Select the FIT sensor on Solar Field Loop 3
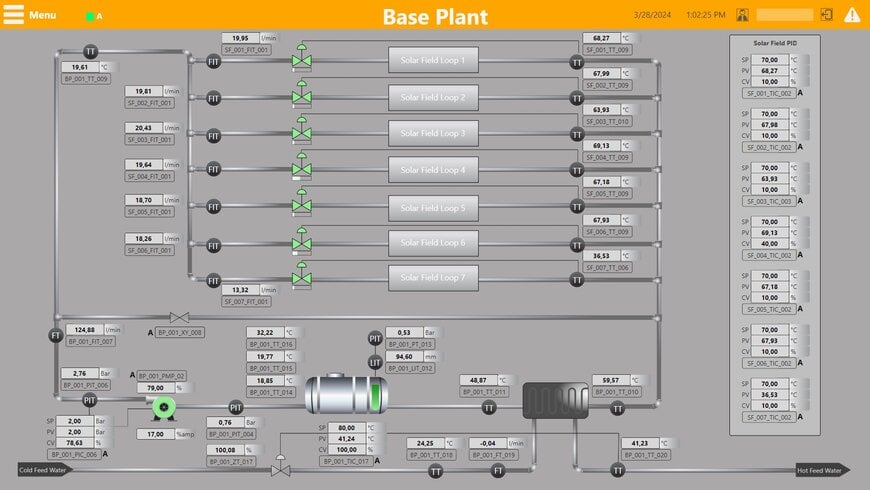 (x=214, y=135)
